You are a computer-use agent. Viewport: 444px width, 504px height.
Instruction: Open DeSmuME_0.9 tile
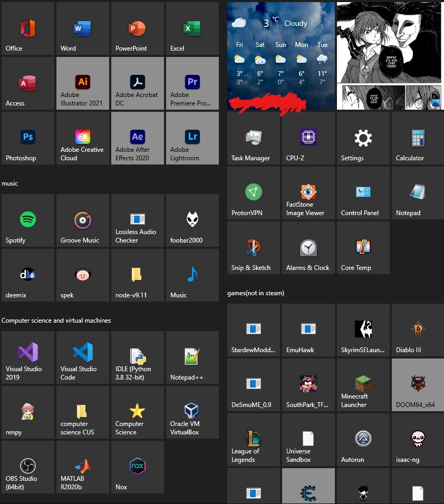(x=254, y=385)
